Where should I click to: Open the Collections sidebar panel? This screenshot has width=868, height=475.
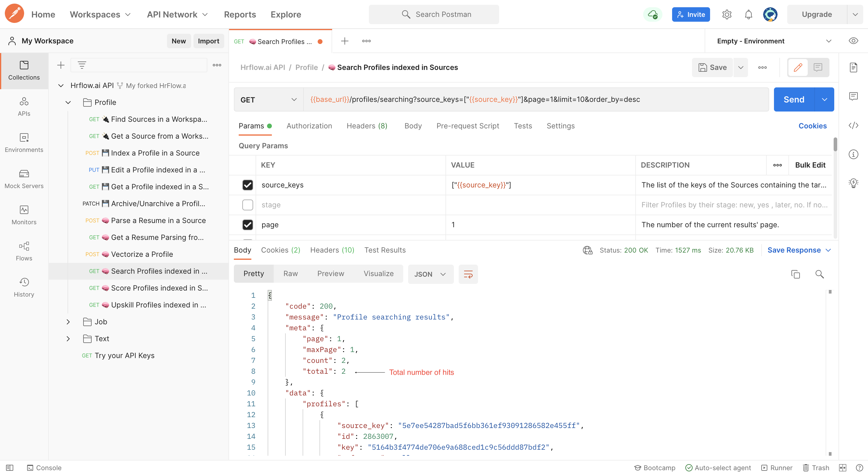(24, 71)
